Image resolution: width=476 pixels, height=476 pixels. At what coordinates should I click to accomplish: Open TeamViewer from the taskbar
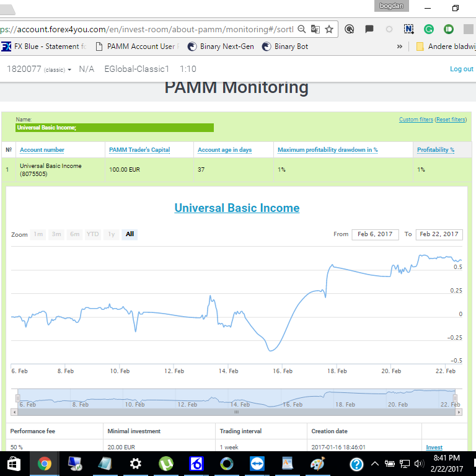[x=257, y=464]
